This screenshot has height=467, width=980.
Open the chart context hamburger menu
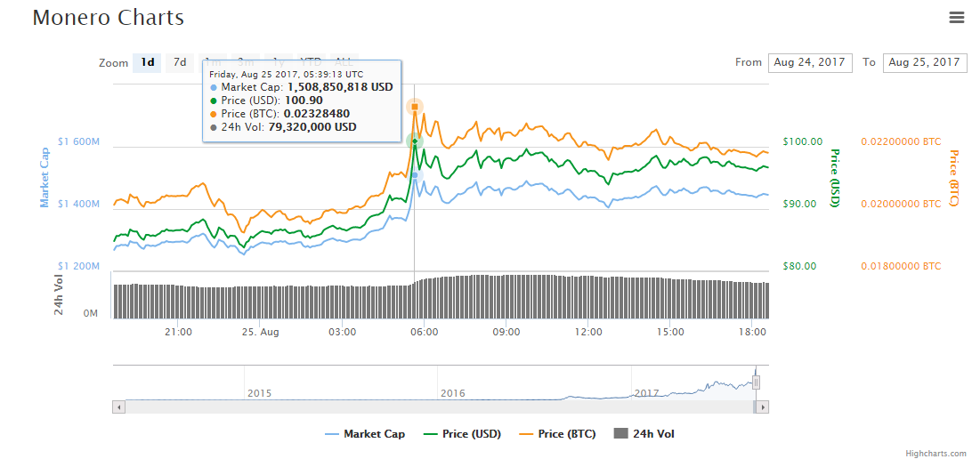tap(957, 18)
